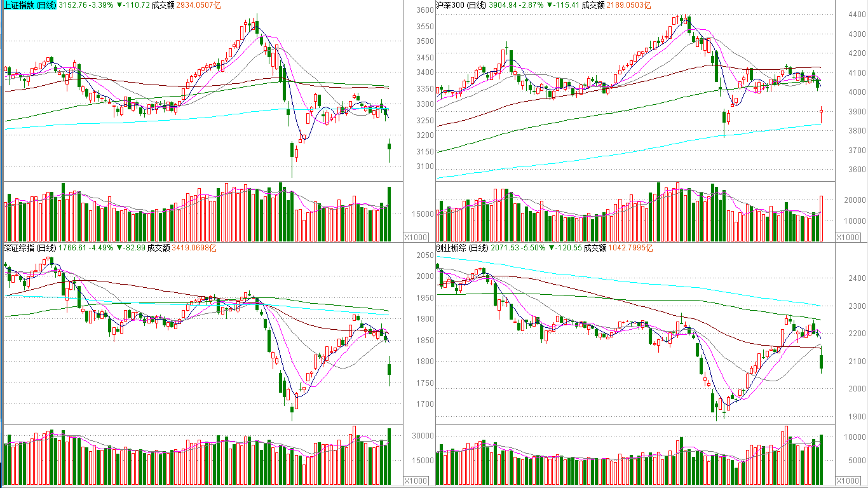Click the 1750 price axis label

pyautogui.click(x=424, y=383)
